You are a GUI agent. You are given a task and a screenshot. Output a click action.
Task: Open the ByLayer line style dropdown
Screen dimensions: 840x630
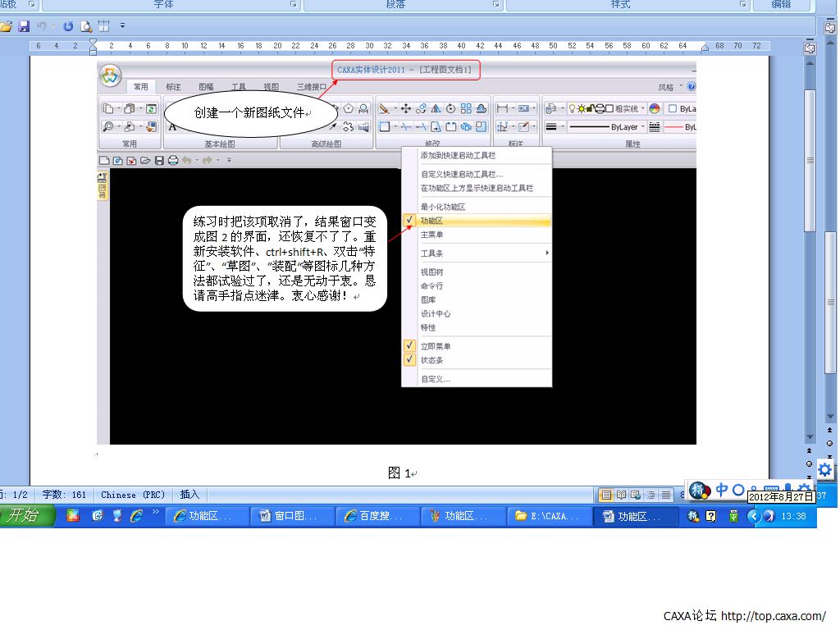(642, 127)
